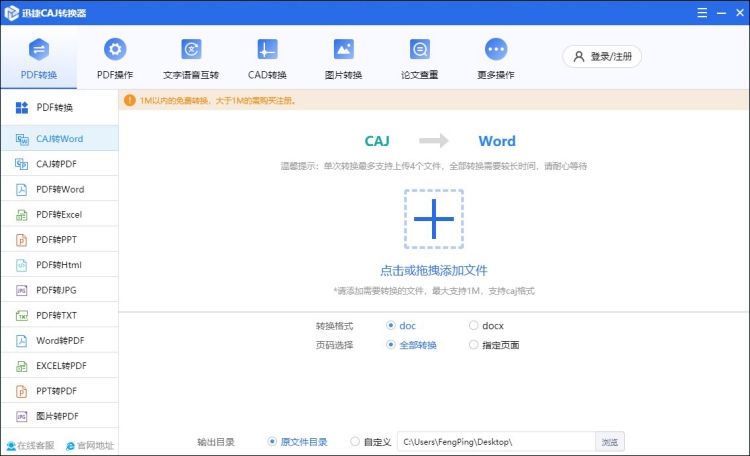Open the 图片转换 picture icon
The width and height of the screenshot is (750, 456).
[x=343, y=49]
